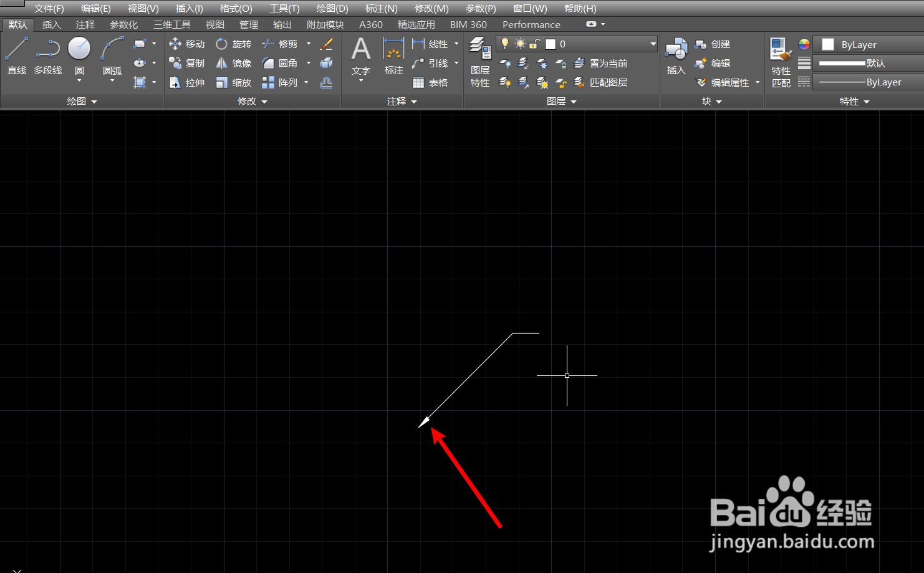Switch to the Performance ribbon tab
This screenshot has height=573, width=924.
(531, 24)
